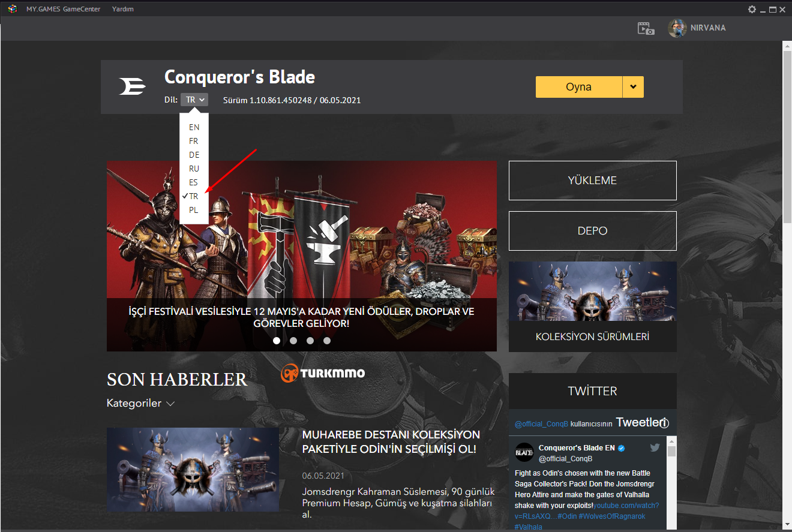Select the second carousel dot
Screen dimensions: 792x532
[293, 341]
